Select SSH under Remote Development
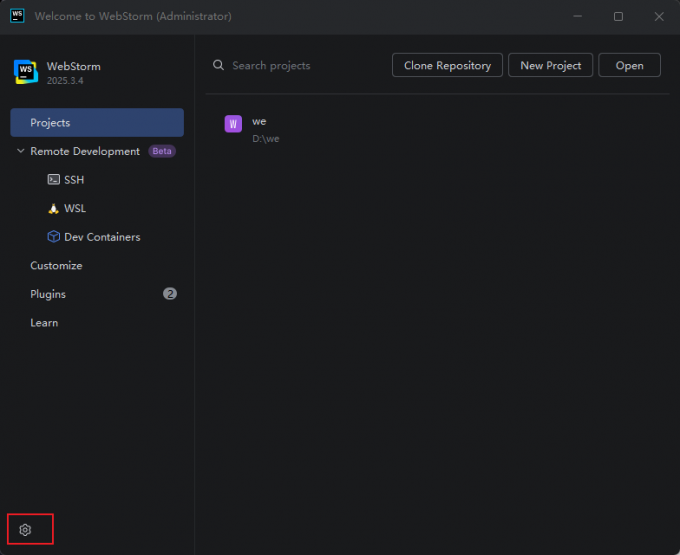Viewport: 680px width, 555px height. pyautogui.click(x=74, y=180)
